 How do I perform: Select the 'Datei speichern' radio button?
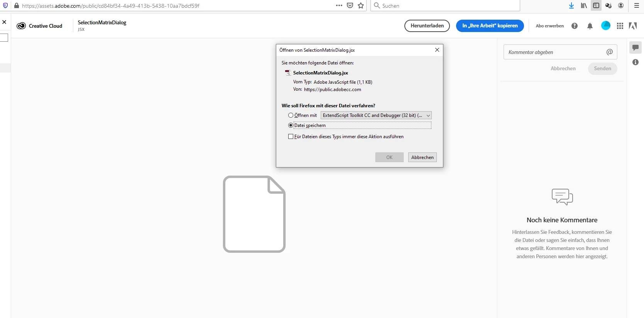coord(291,125)
